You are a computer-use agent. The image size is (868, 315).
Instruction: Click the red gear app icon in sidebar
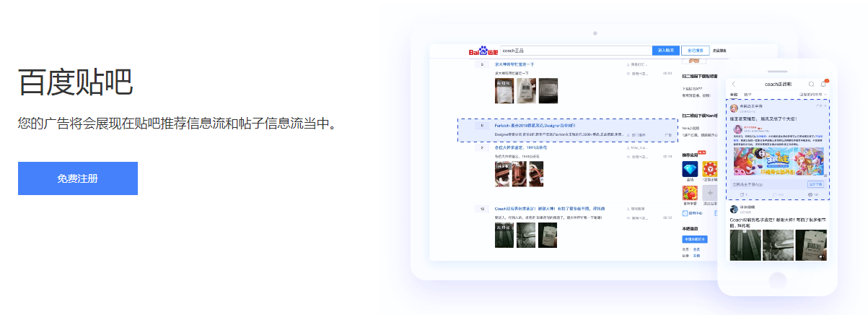710,169
